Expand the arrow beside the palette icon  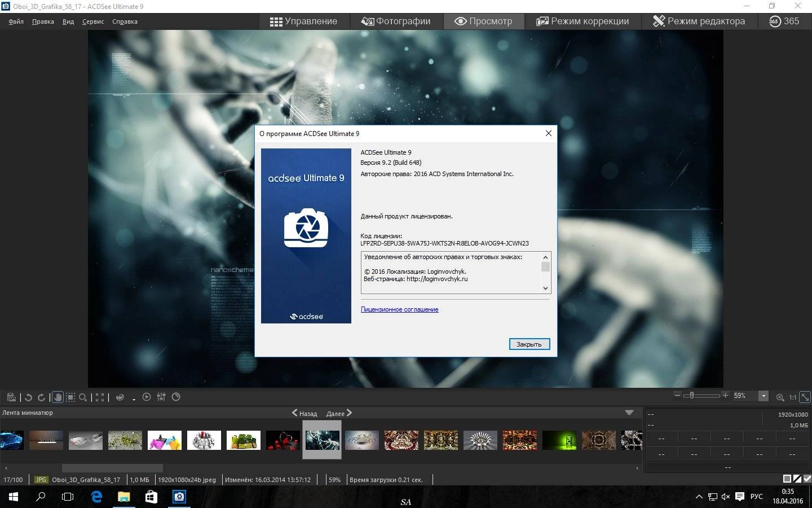click(134, 399)
